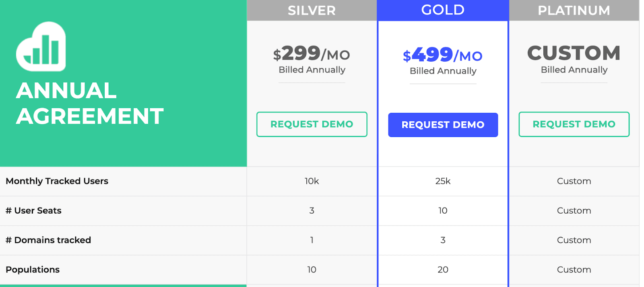Click the cloud bar-chart logo icon
The height and width of the screenshot is (287, 644).
[x=41, y=46]
